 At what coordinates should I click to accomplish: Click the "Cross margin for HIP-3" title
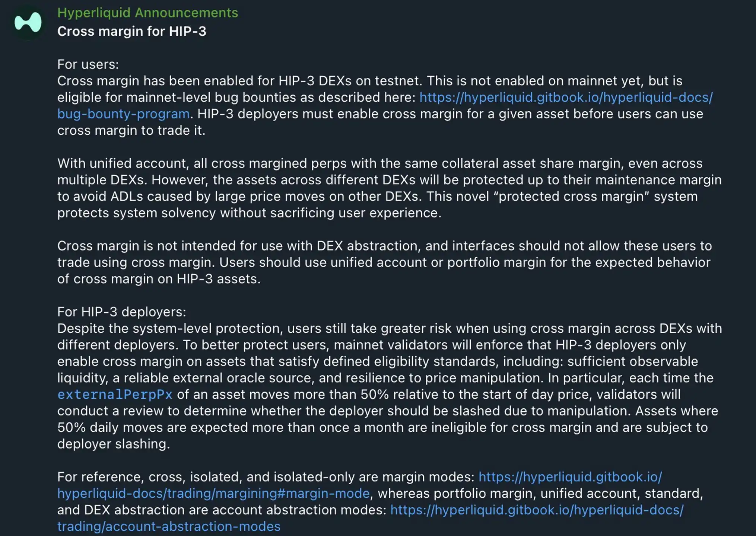click(x=131, y=32)
